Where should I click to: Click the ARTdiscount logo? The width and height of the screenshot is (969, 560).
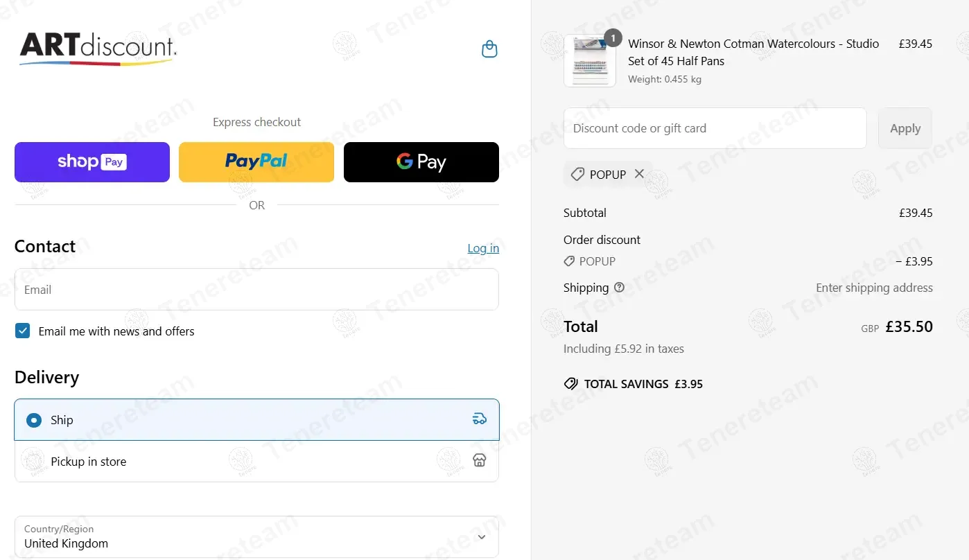pos(98,49)
